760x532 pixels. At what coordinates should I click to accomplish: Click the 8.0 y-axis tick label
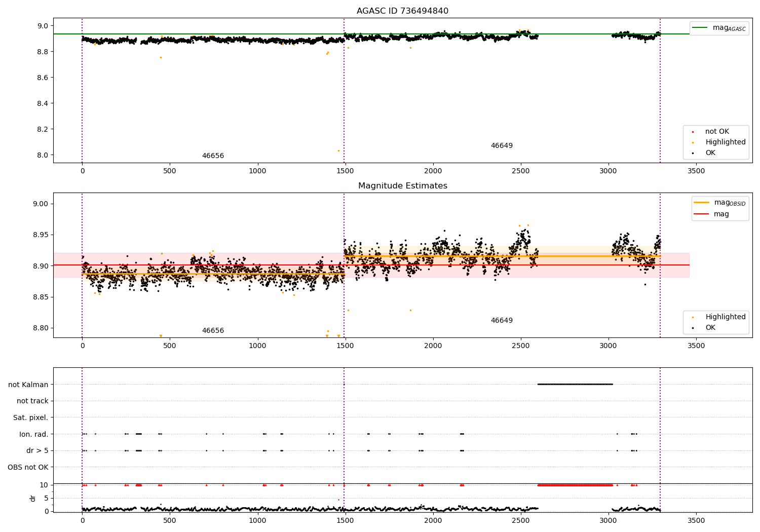(x=43, y=156)
